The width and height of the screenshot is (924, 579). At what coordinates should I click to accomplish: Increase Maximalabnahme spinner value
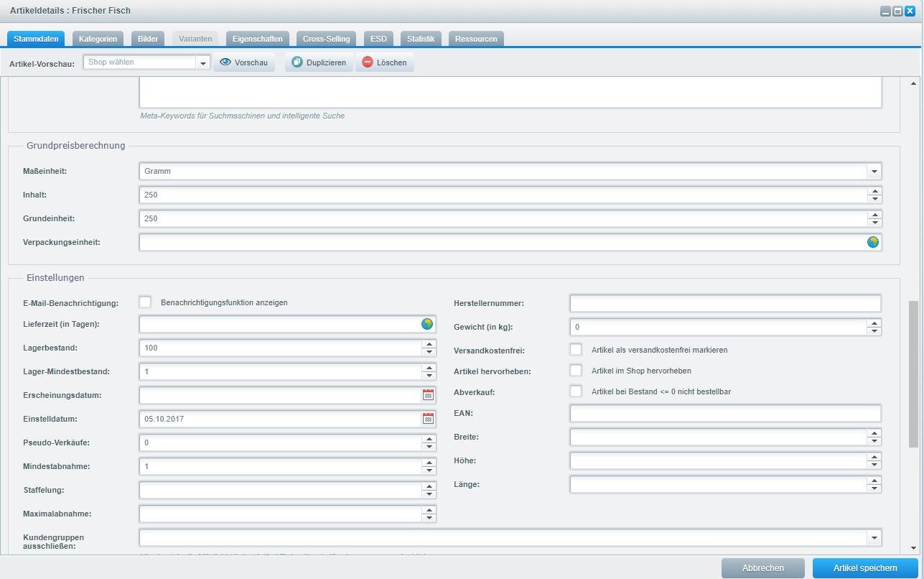(x=429, y=510)
